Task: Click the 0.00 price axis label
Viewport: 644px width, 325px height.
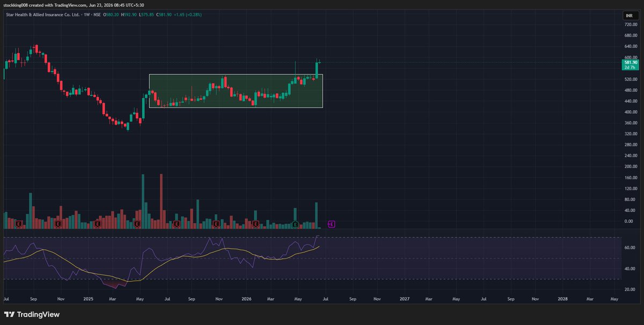Action: [x=629, y=221]
